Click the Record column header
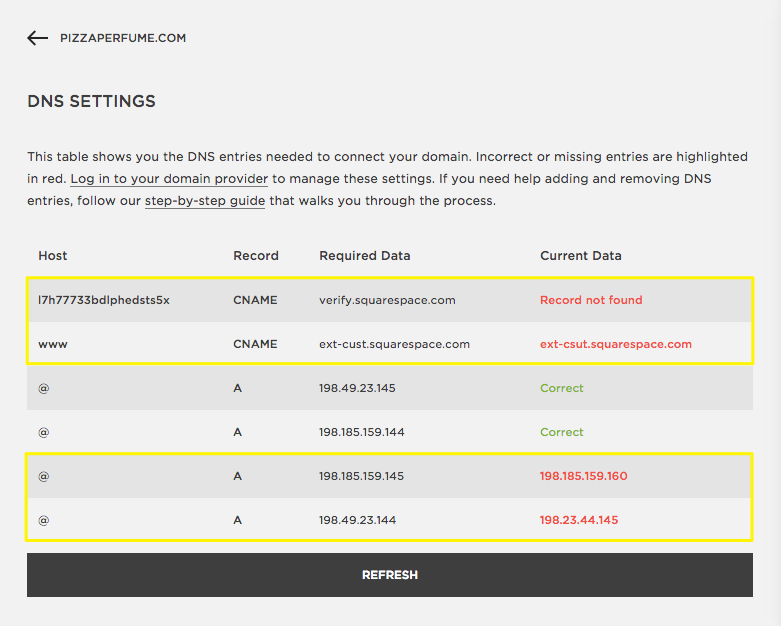The width and height of the screenshot is (781, 626). (x=256, y=256)
